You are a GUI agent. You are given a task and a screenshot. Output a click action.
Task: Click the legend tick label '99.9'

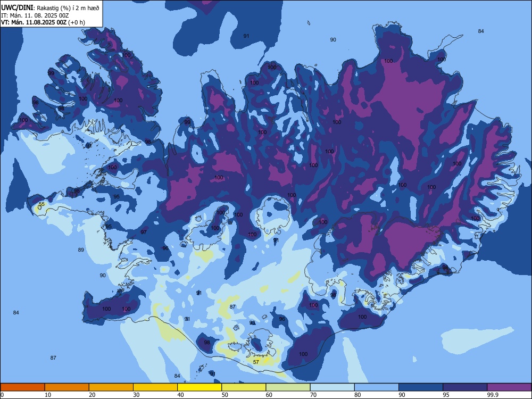click(x=492, y=395)
